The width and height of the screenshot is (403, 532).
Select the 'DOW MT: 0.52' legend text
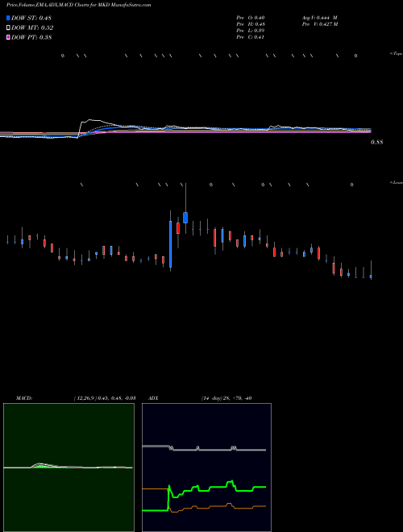(x=32, y=28)
